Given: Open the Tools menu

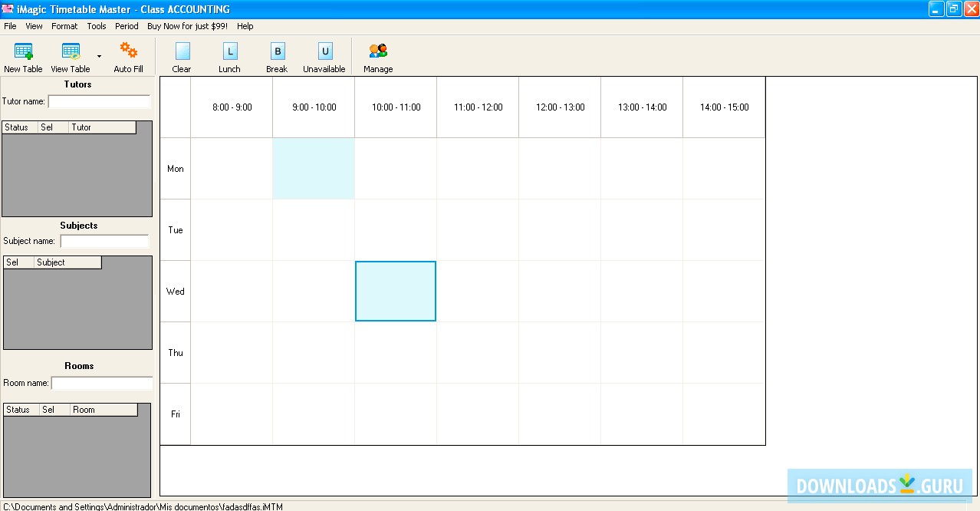Looking at the screenshot, I should (96, 25).
